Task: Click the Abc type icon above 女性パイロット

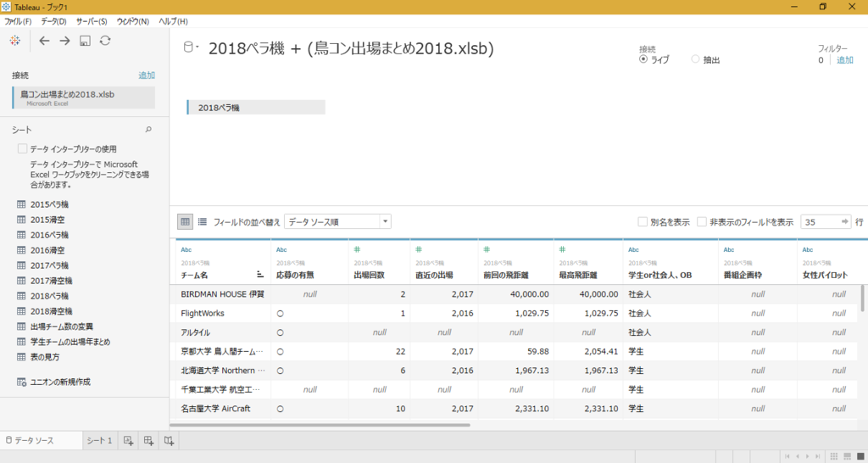Action: click(x=808, y=250)
